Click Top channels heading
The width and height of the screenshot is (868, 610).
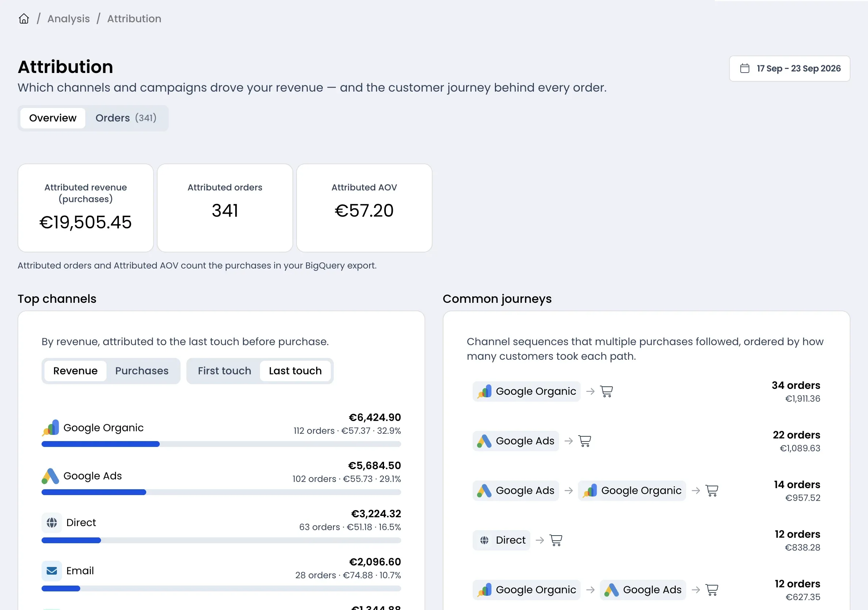coord(57,299)
